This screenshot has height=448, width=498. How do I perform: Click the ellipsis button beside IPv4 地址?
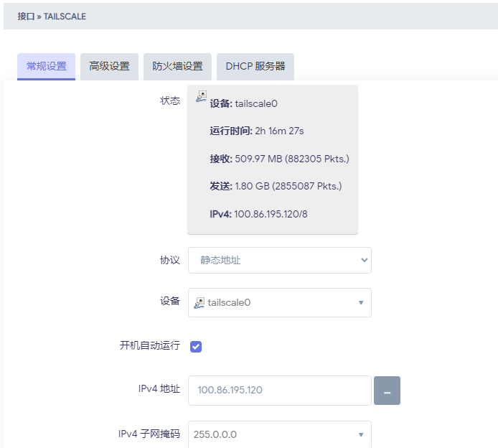point(387,391)
